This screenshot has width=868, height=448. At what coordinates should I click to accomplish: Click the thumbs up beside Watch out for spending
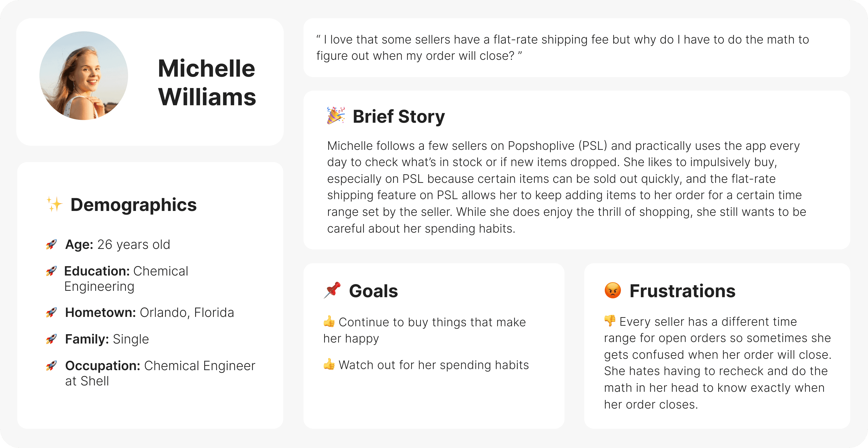[329, 364]
